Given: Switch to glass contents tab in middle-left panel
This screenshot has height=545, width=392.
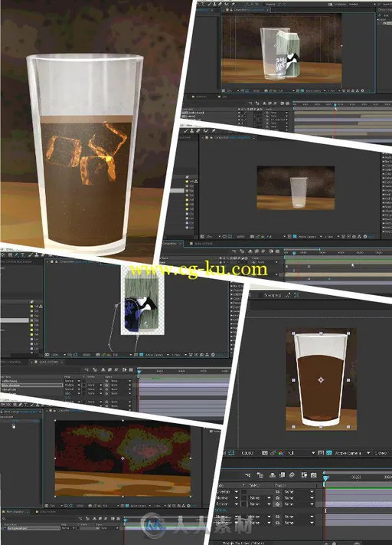Looking at the screenshot, I should pos(47,362).
